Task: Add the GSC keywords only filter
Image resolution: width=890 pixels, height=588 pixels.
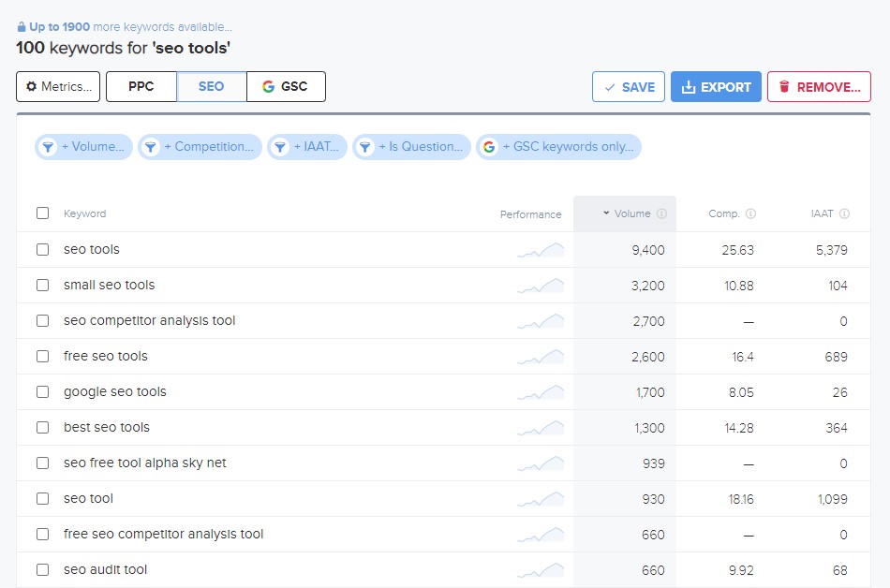Action: coord(558,147)
